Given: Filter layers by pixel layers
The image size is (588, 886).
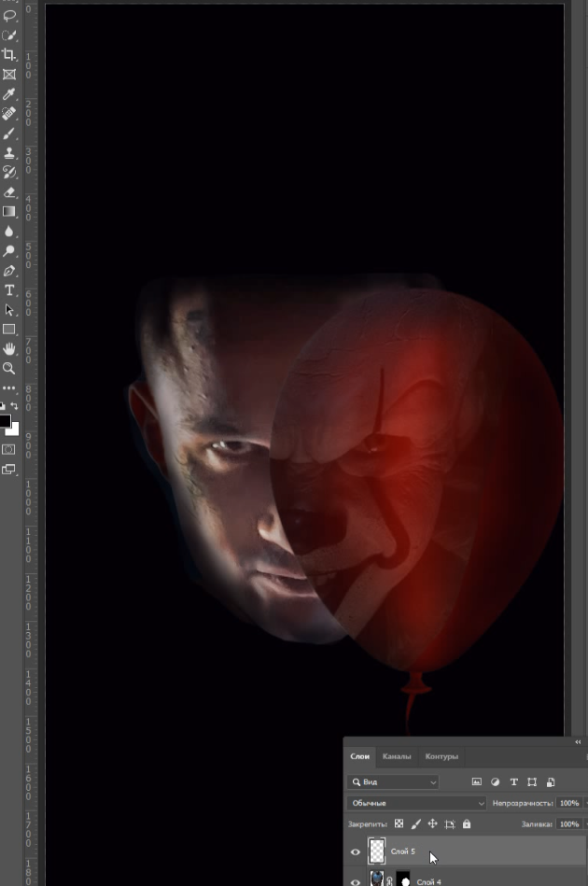Looking at the screenshot, I should (477, 782).
